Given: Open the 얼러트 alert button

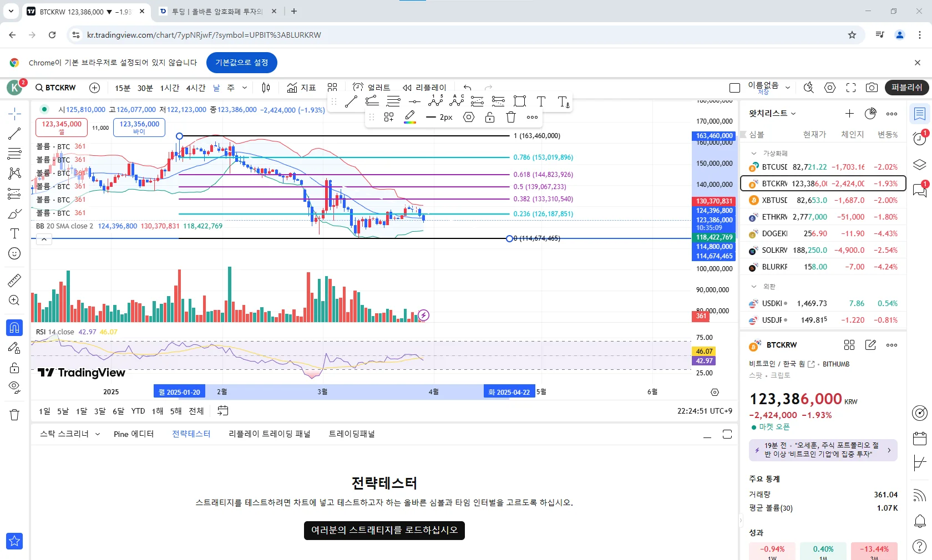Looking at the screenshot, I should coord(371,88).
